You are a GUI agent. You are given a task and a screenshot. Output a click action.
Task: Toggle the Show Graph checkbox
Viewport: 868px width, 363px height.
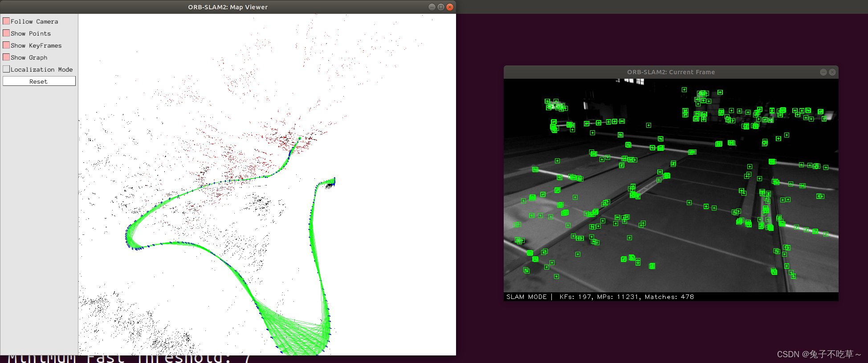click(x=6, y=57)
